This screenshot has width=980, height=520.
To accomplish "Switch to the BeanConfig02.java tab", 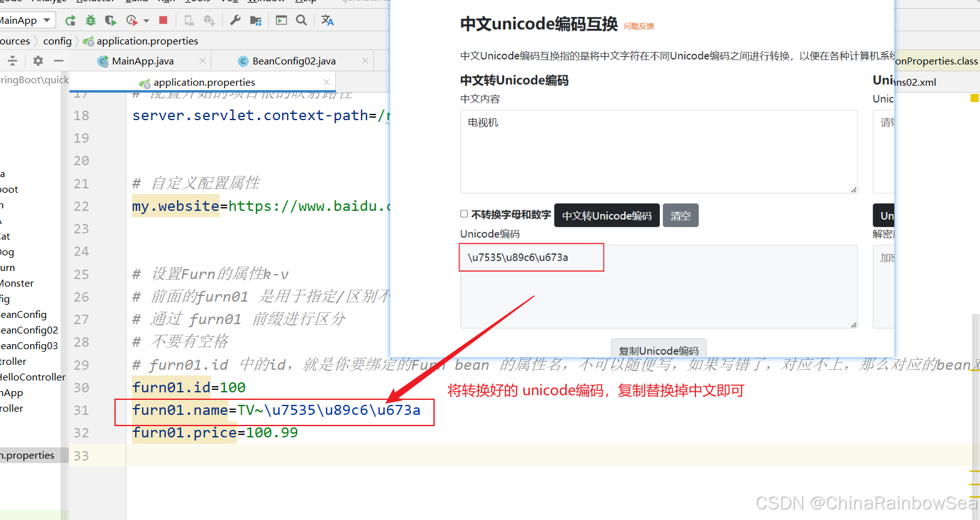I will click(x=294, y=61).
